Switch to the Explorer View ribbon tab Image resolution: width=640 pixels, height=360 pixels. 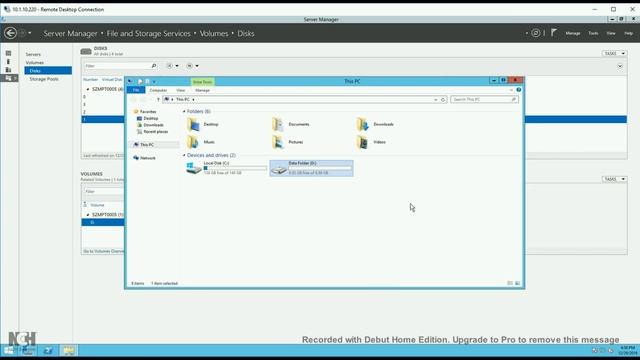coord(180,90)
